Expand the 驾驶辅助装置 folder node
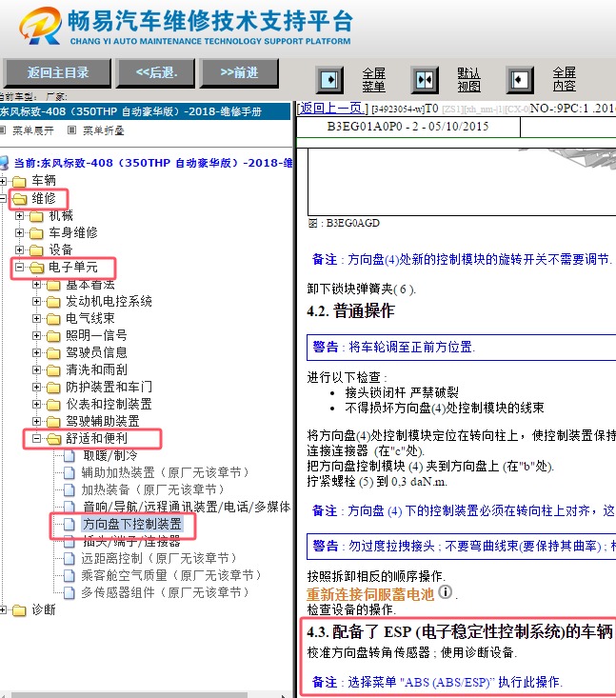This screenshot has height=698, width=616. coord(36,421)
